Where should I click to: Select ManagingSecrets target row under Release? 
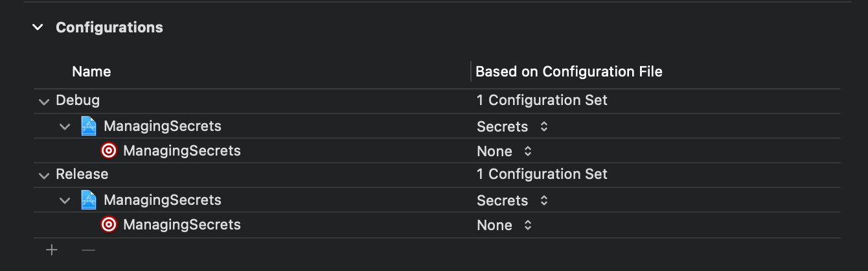click(437, 225)
